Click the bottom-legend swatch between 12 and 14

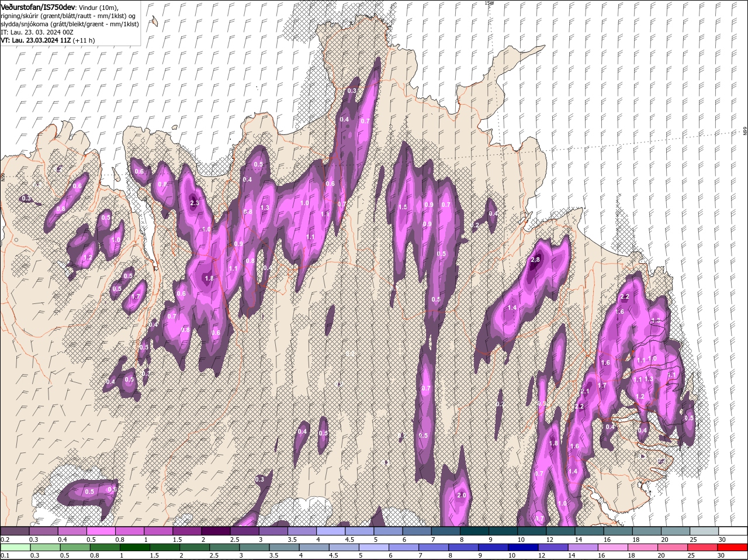point(554,547)
